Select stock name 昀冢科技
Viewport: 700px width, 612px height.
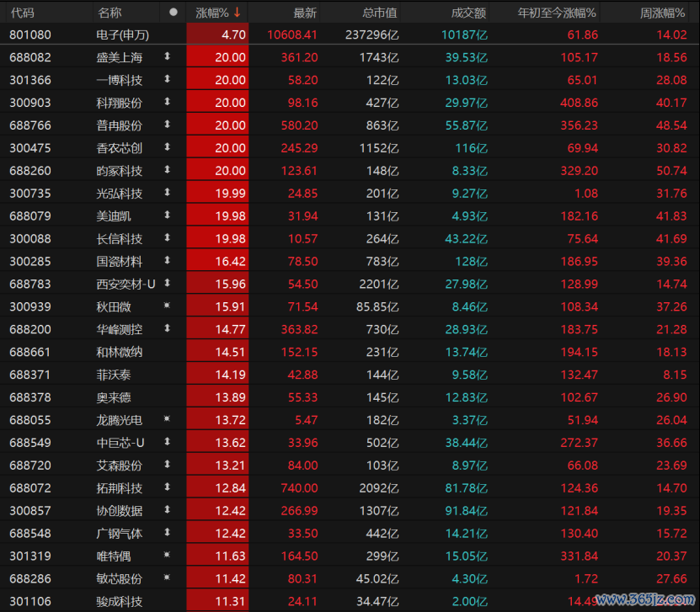click(x=120, y=171)
